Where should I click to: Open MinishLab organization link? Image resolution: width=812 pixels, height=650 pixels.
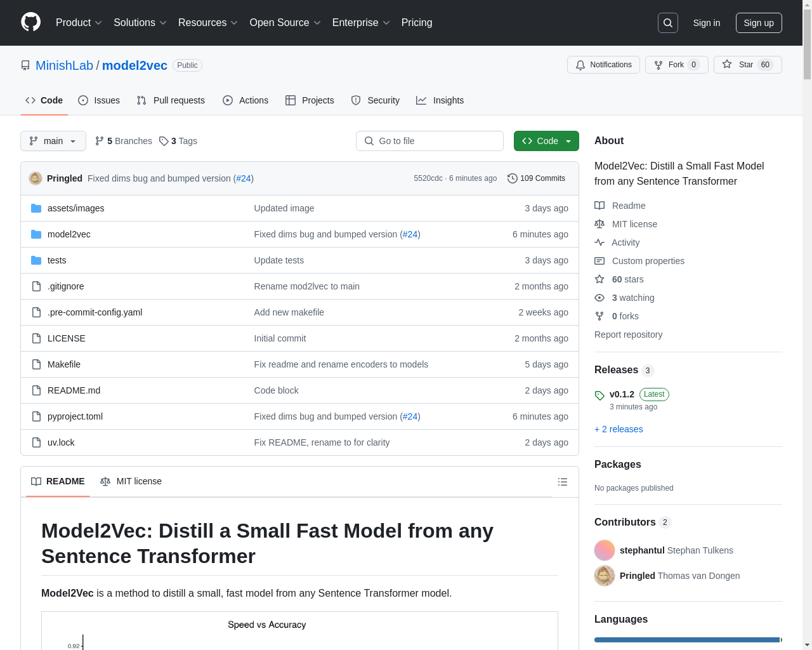(64, 65)
